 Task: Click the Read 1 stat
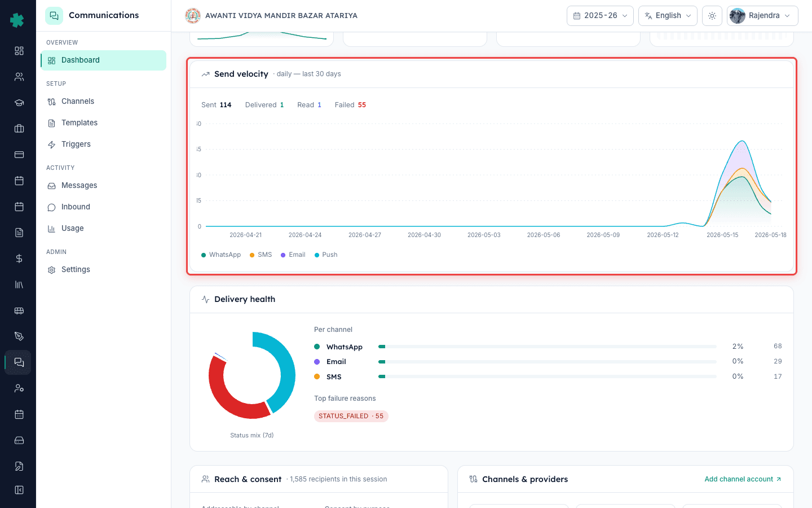click(310, 105)
